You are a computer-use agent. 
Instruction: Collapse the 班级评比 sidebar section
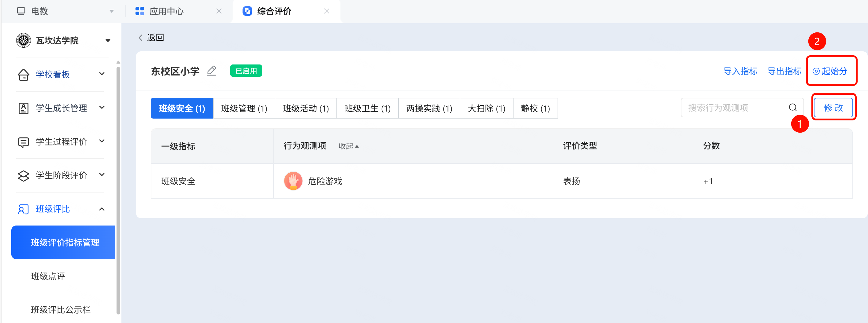102,209
